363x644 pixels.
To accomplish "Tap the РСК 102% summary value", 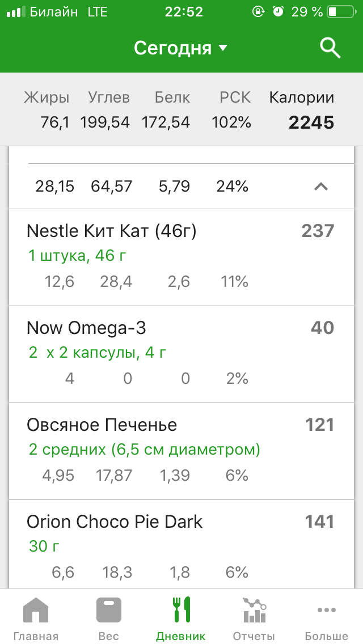I will click(231, 122).
